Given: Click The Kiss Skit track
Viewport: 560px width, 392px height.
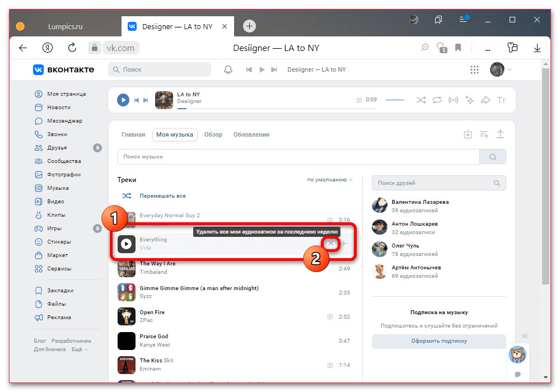Looking at the screenshot, I should pyautogui.click(x=234, y=365).
